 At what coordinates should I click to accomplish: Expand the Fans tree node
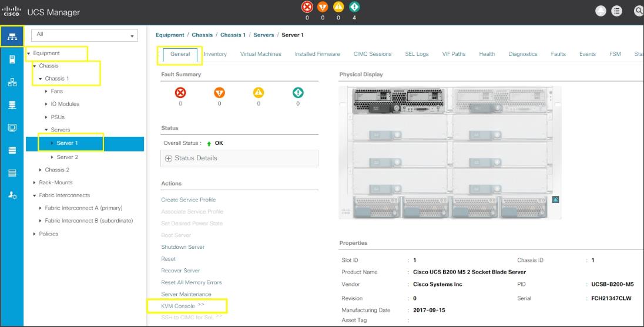coord(46,92)
